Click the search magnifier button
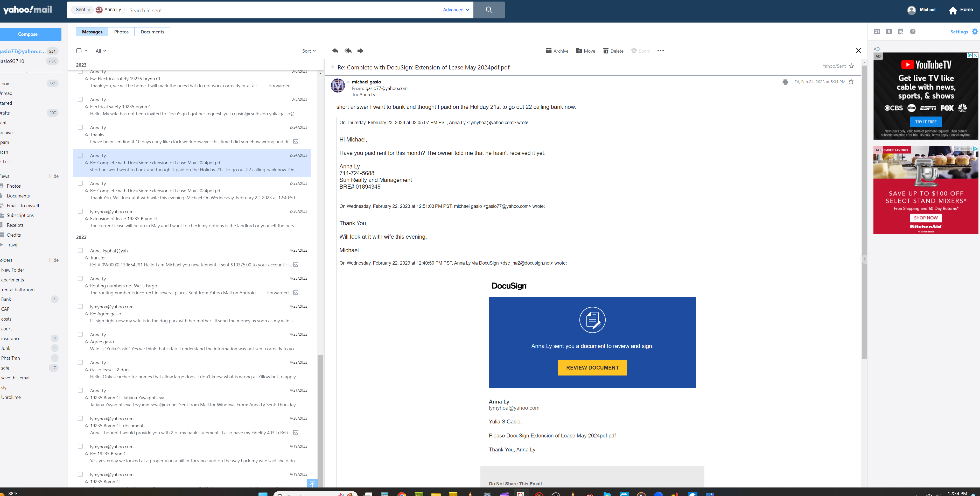Viewport: 980px width, 496px height. click(489, 10)
